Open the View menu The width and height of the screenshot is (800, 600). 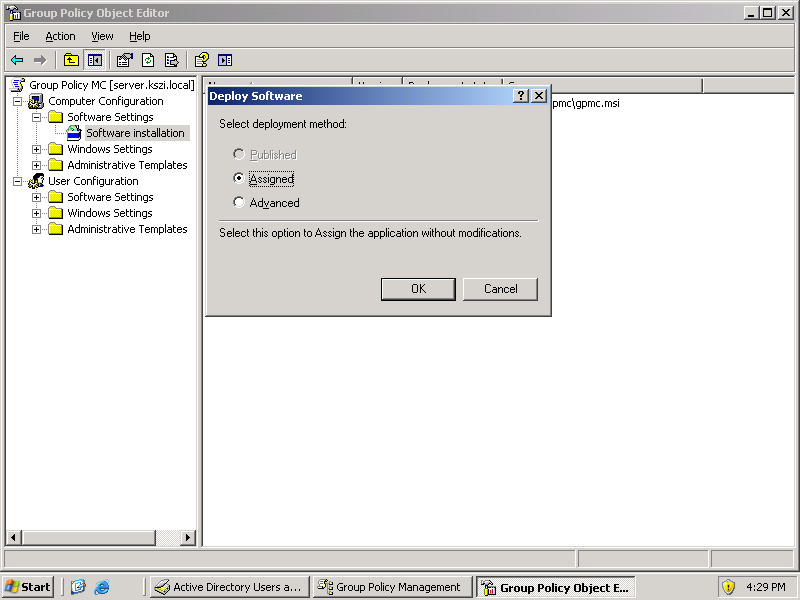102,36
